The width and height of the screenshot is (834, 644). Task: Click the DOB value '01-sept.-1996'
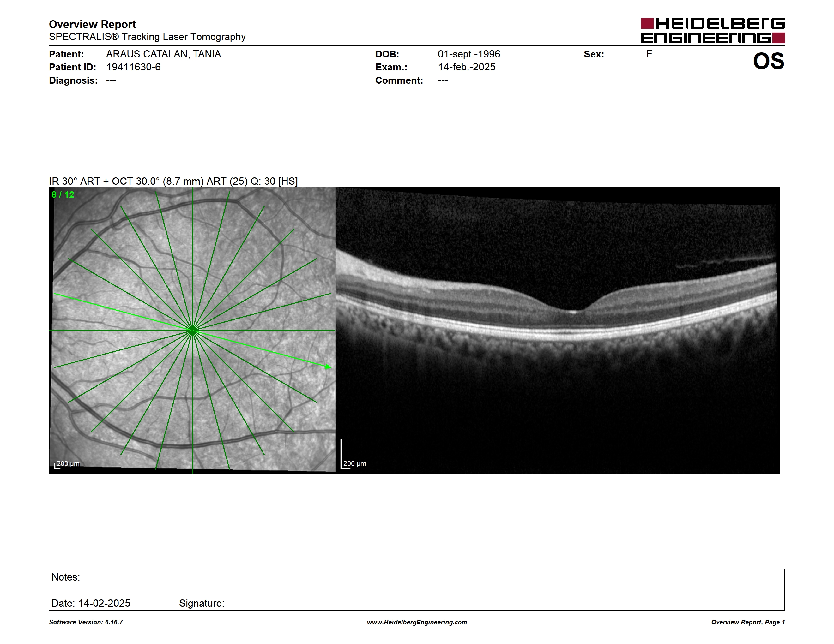tap(469, 54)
